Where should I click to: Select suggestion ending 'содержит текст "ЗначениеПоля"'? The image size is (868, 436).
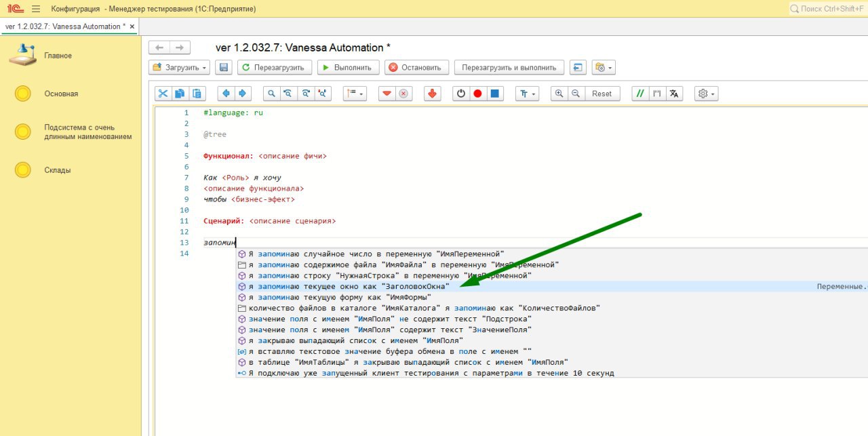(x=552, y=330)
